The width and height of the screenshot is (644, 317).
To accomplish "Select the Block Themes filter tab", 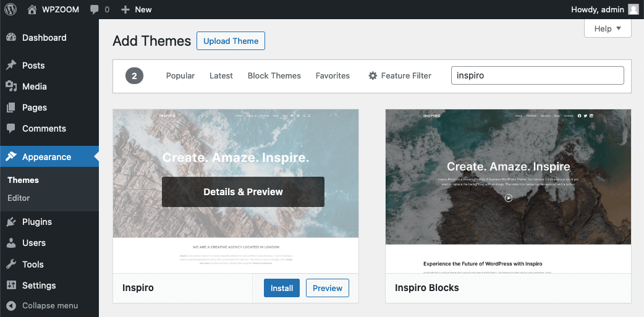I will click(x=274, y=75).
